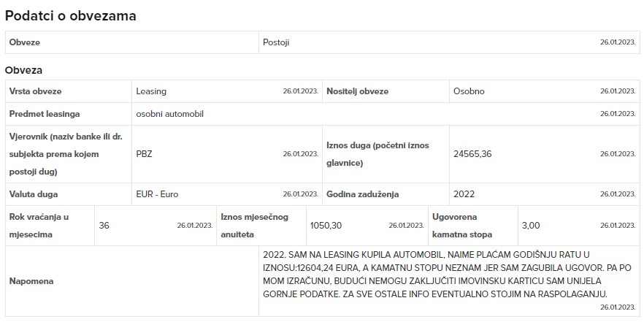The image size is (644, 333).
Task: Click the repayment term value 36
Action: pyautogui.click(x=104, y=226)
